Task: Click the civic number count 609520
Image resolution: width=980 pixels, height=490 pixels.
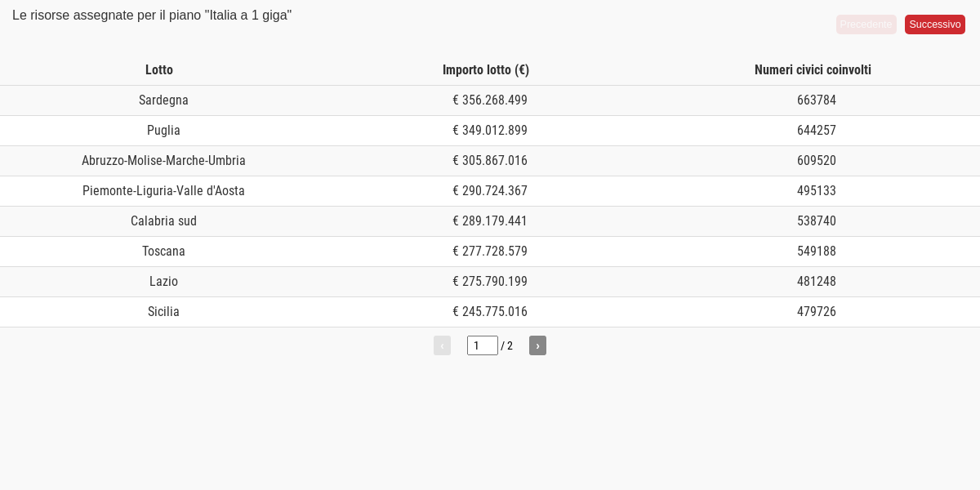Action: (817, 161)
